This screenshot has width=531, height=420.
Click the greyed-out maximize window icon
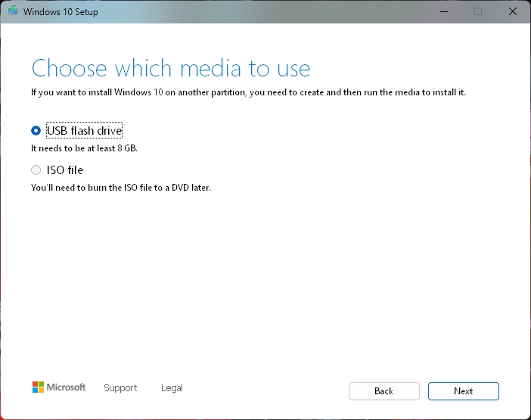coord(478,11)
